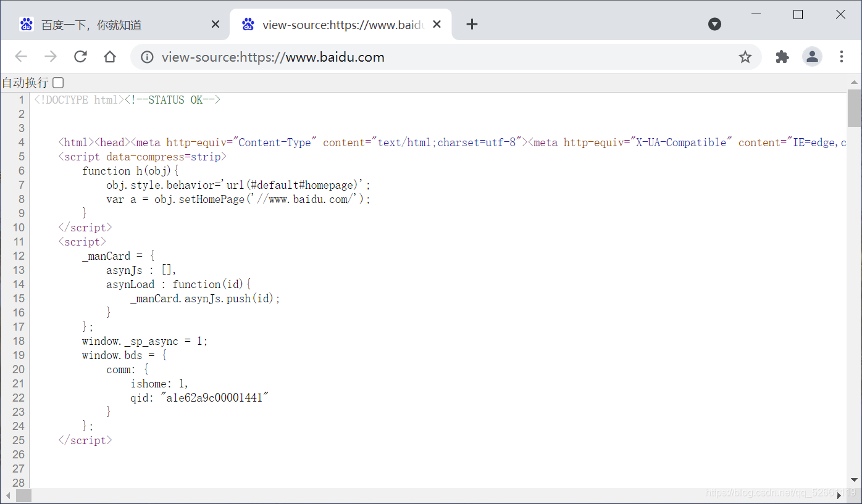This screenshot has width=862, height=504.
Task: View site information icon in address bar
Action: pyautogui.click(x=147, y=57)
